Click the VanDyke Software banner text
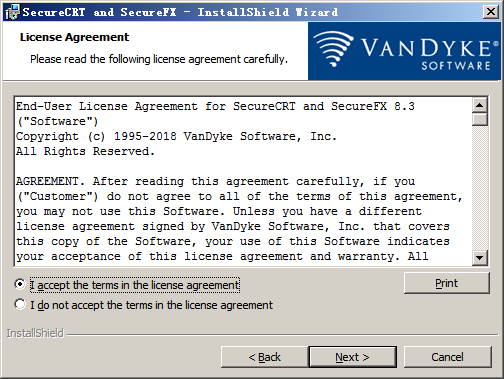Screen dimensions: 504x379 [426, 53]
